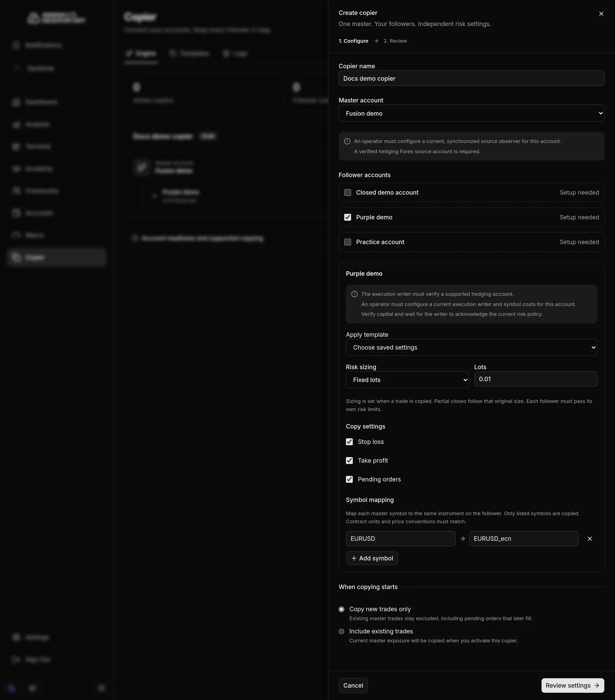Select Copy new trades only radio
The height and width of the screenshot is (700, 615).
click(341, 609)
